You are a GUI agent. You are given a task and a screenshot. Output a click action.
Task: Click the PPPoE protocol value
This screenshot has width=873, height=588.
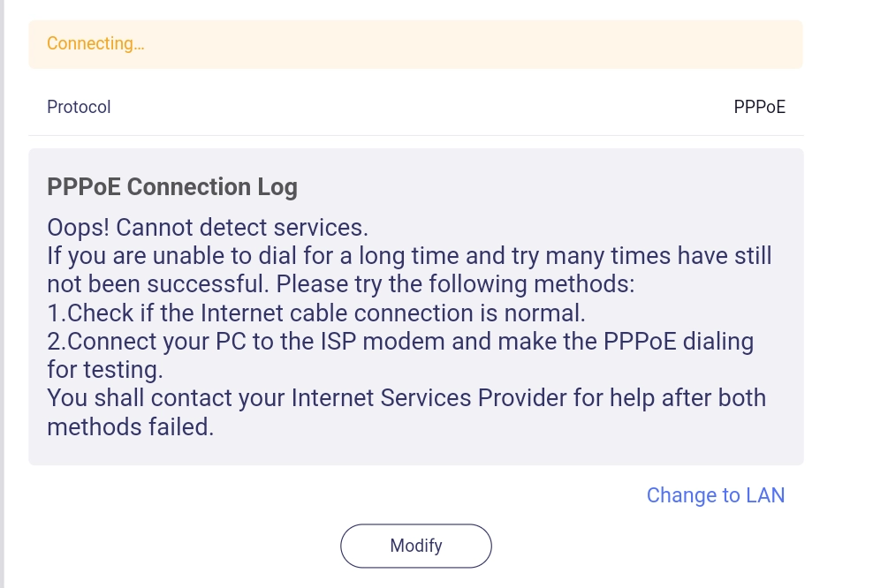759,107
